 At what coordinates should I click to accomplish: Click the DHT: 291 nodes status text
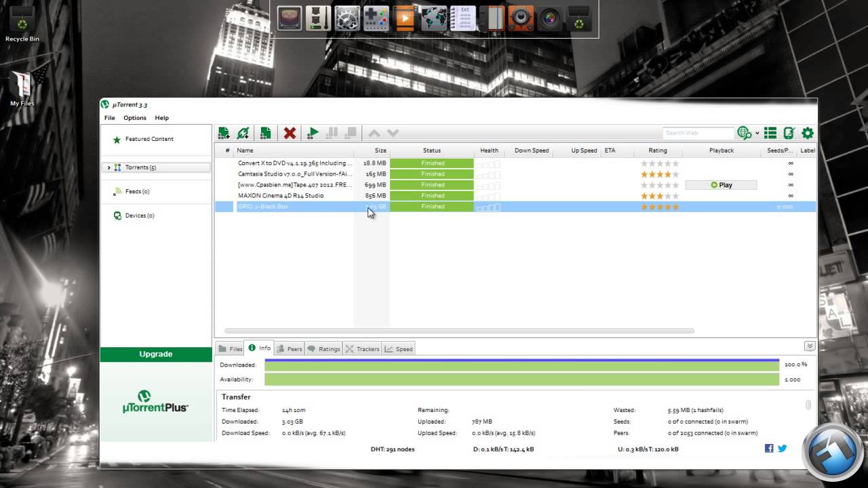[393, 449]
